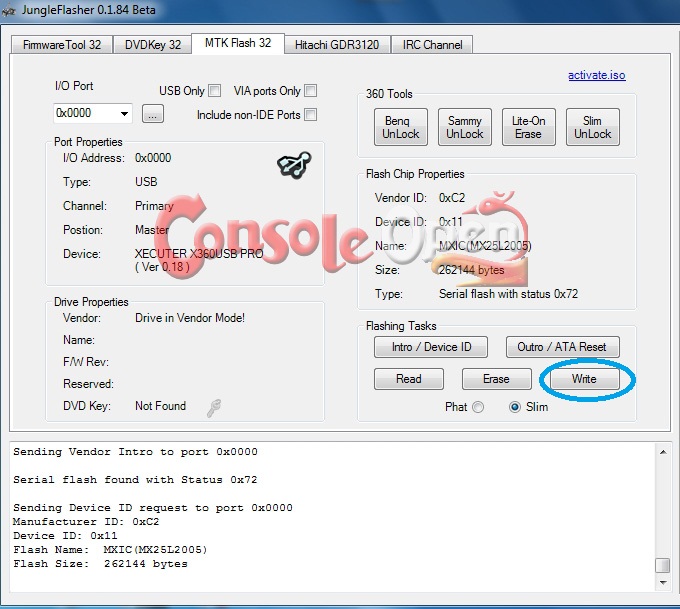Viewport: 680px width, 609px height.
Task: Click the 'Flash Name: MXIC(MX25L2005)' log line
Action: pyautogui.click(x=110, y=550)
